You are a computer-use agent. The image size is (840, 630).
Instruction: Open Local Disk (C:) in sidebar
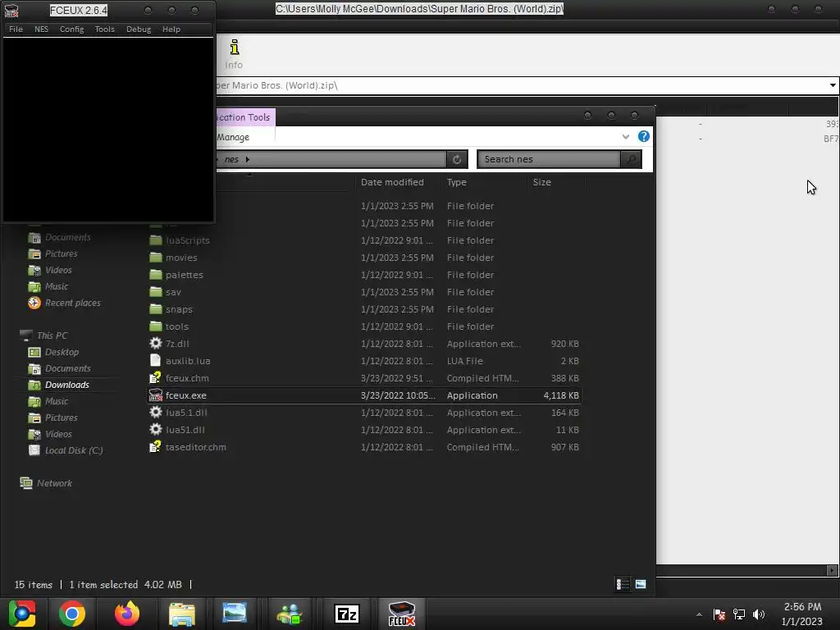(x=74, y=450)
